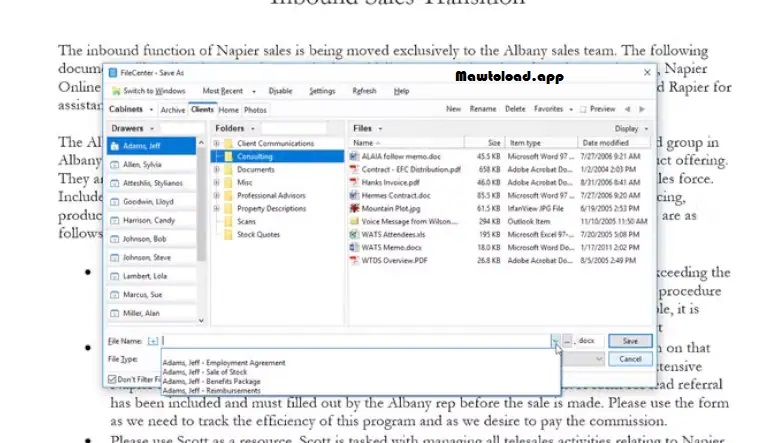770x443 pixels.
Task: Click the File Name input field
Action: coord(356,341)
